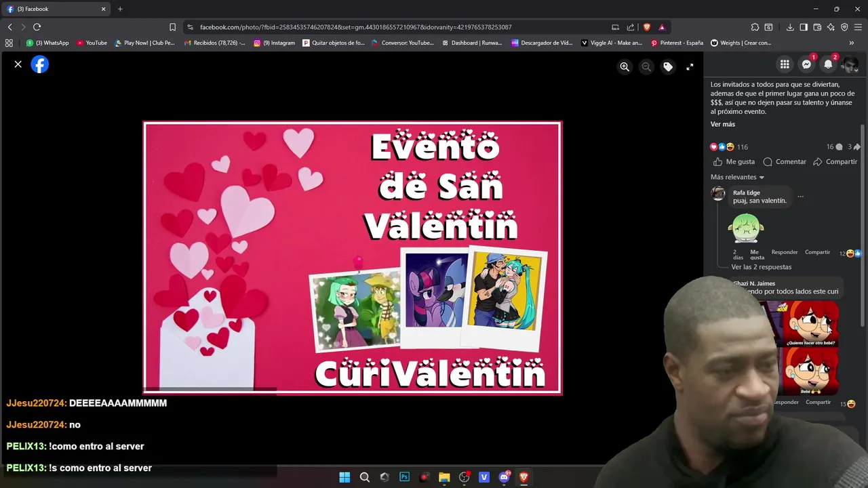Open Ghazi N. Jaimes's profile name
868x488 pixels.
point(754,283)
